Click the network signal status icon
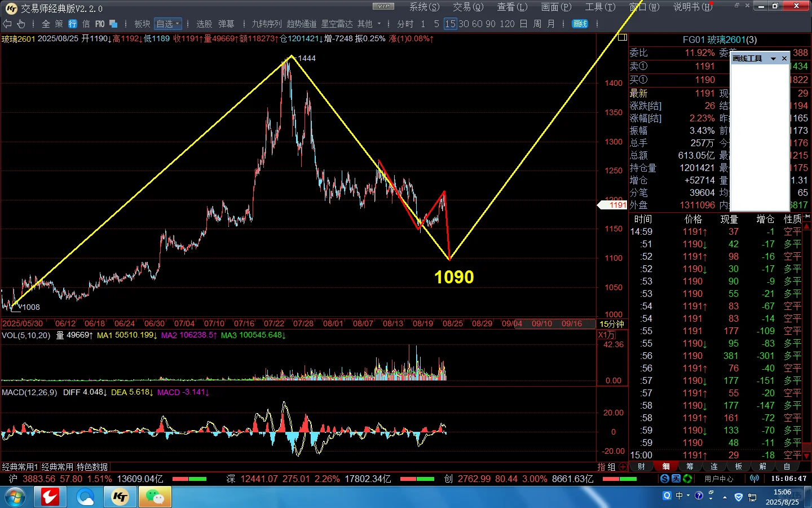This screenshot has width=812, height=508. click(754, 479)
